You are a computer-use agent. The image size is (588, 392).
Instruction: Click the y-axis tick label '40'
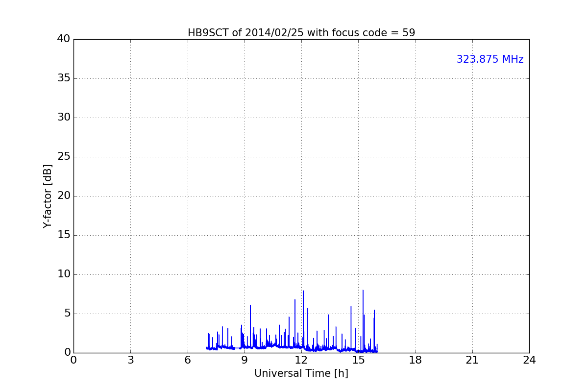click(x=64, y=39)
